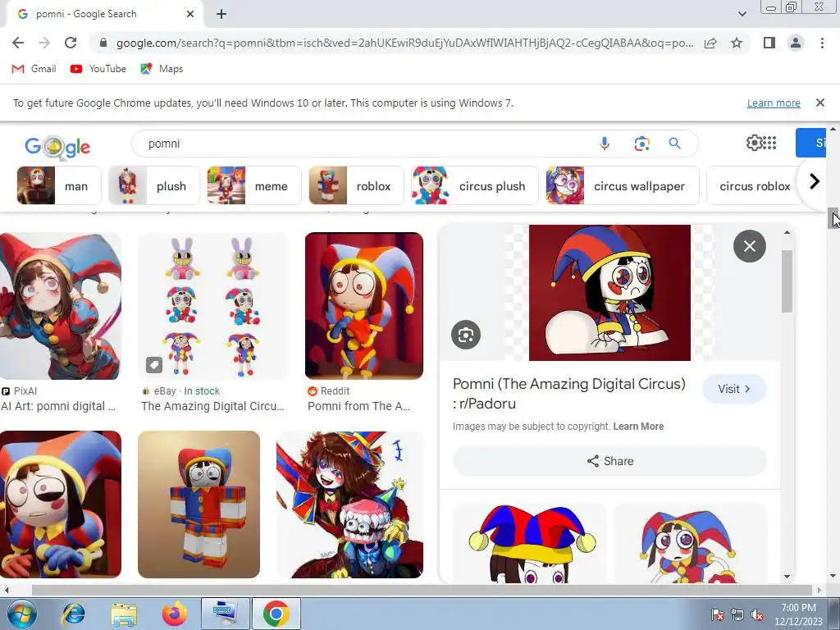Filter results by 'circus plush' chip
Screen dimensions: 840x630
(475, 186)
